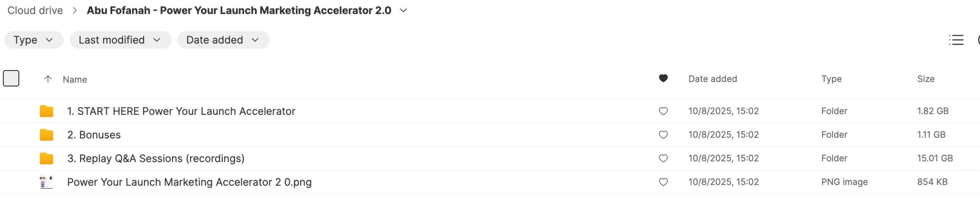Switch to list view layout icon
980x209 pixels.
coord(956,40)
